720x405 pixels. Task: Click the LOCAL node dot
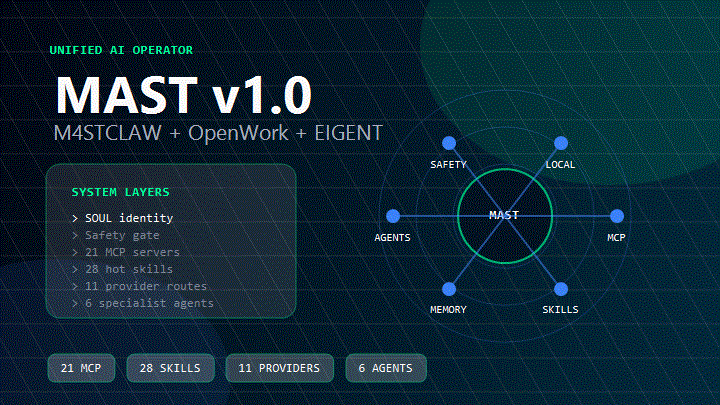[561, 143]
